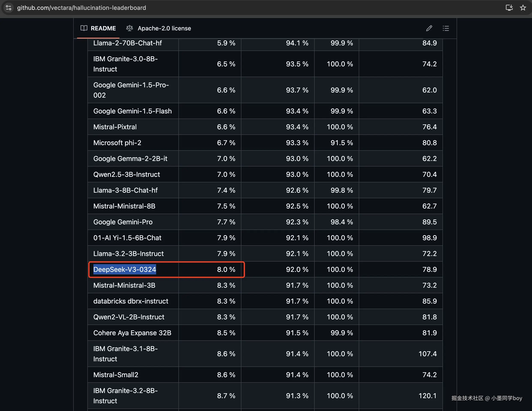Click the highlighted DeepSeek-V3-0324 text
The width and height of the screenshot is (532, 411).
tap(124, 269)
